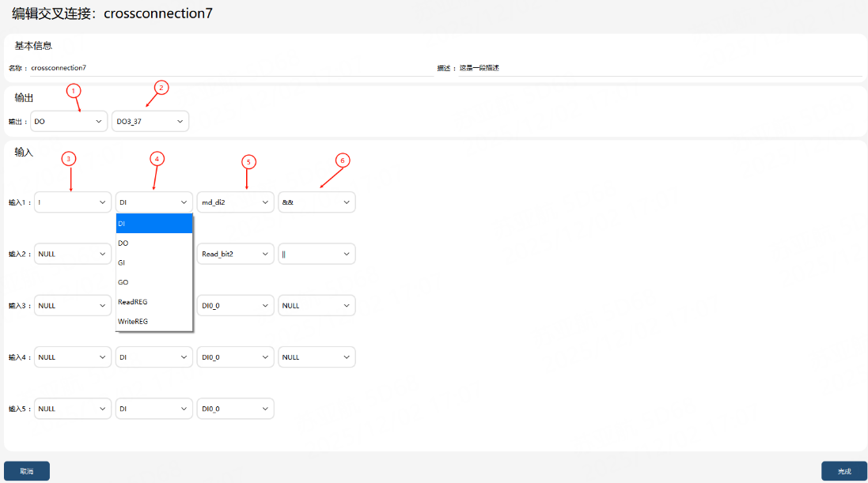868x483 pixels.
Task: Open input 2 NULL inversion dropdown
Action: click(x=73, y=254)
